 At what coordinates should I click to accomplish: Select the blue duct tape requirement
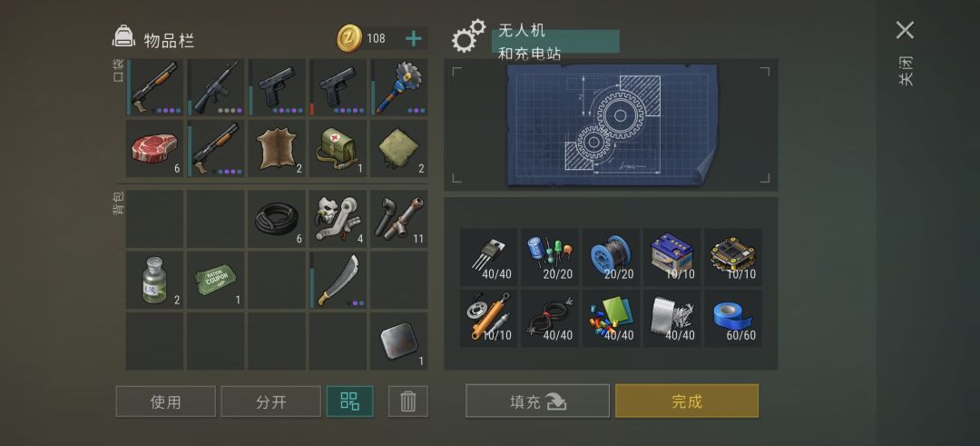733,319
